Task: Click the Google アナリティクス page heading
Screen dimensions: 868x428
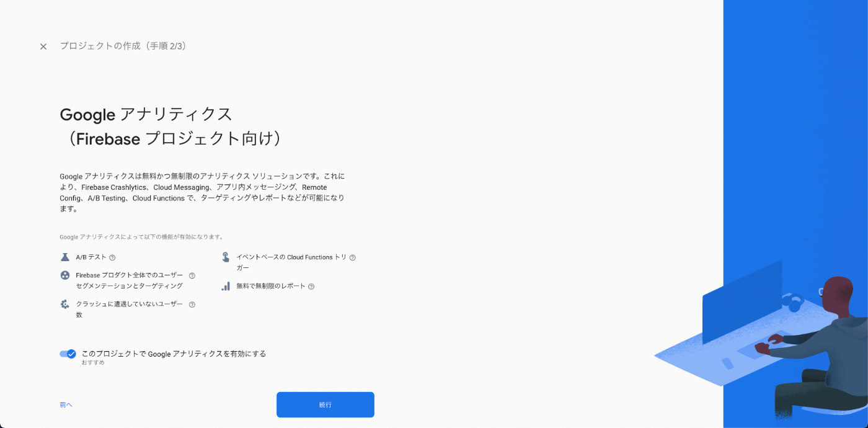Action: [172, 127]
